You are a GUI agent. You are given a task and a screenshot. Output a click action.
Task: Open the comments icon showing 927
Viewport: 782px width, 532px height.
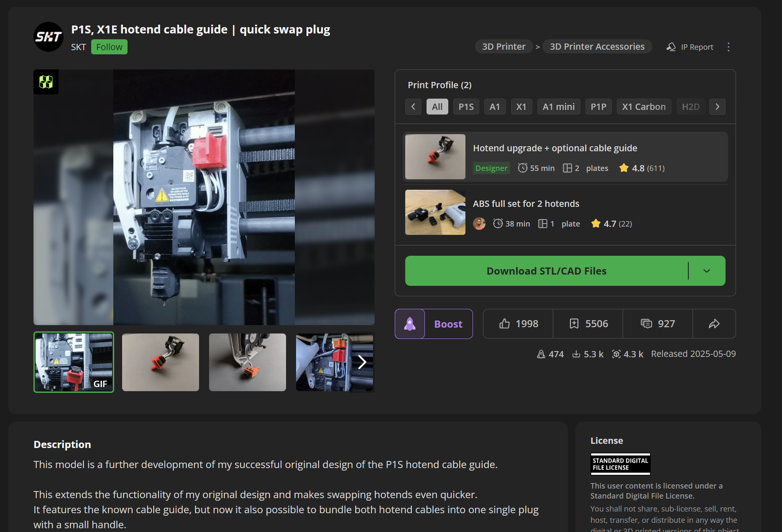(646, 323)
